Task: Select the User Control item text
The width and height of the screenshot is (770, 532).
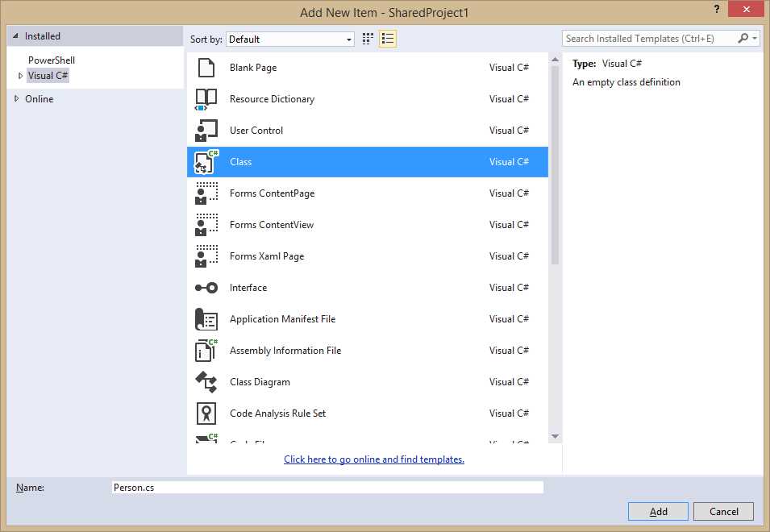Action: pos(256,131)
